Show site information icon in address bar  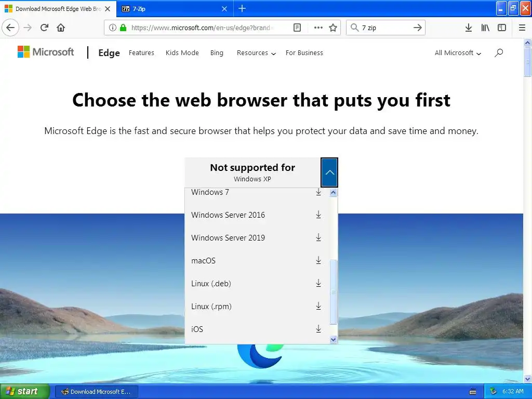pyautogui.click(x=113, y=28)
